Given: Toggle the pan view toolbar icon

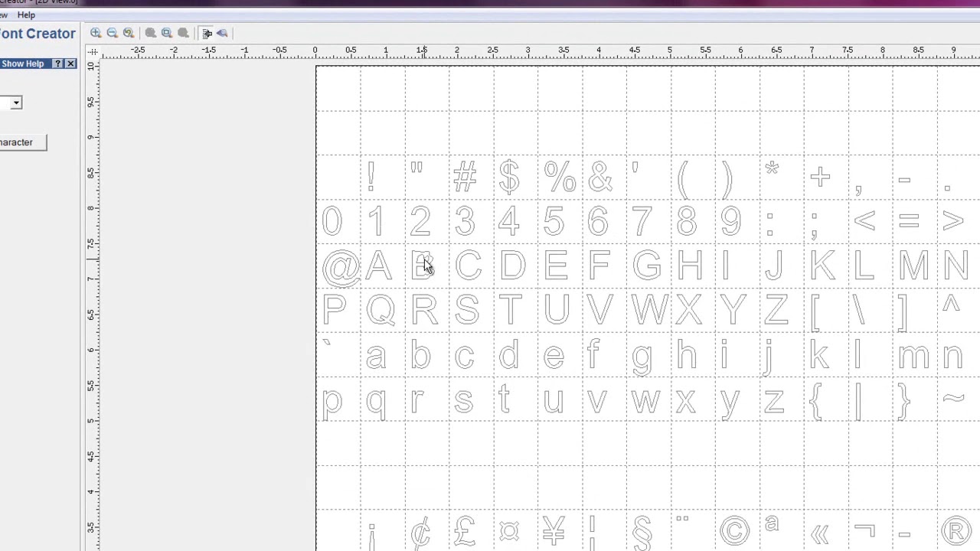Looking at the screenshot, I should click(x=207, y=33).
